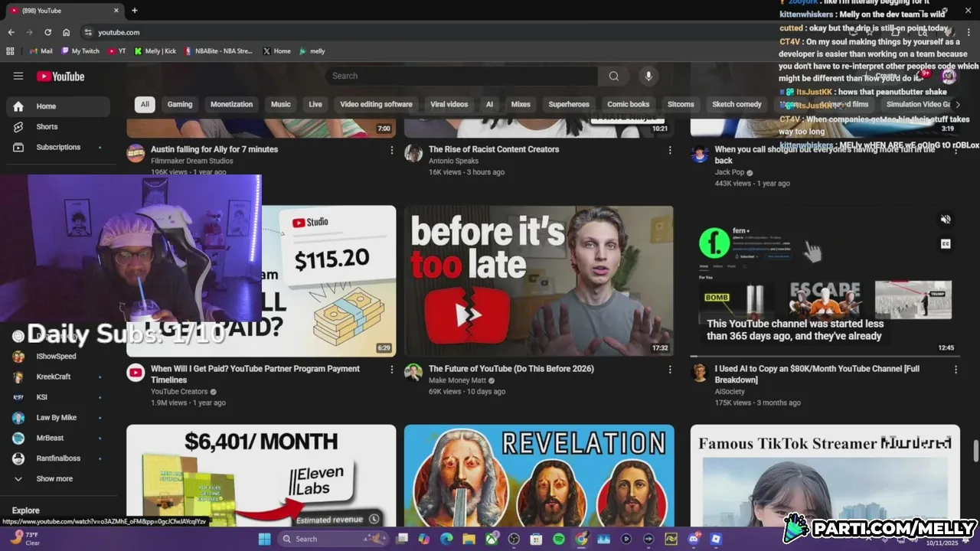Open File Explorer from the taskbar
The height and width of the screenshot is (551, 980).
pyautogui.click(x=469, y=539)
